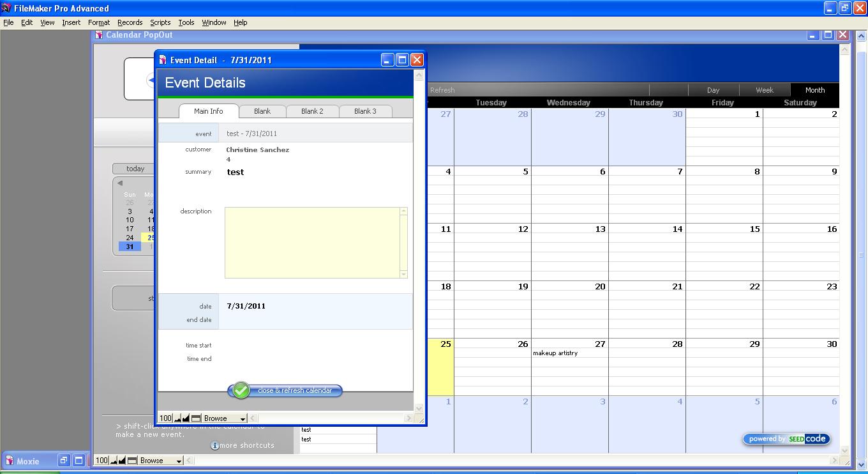Switch to the Blank 2 tab

point(312,111)
